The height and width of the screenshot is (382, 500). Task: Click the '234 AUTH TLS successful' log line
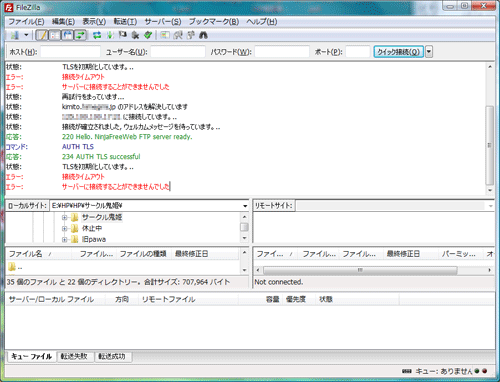[x=101, y=157]
